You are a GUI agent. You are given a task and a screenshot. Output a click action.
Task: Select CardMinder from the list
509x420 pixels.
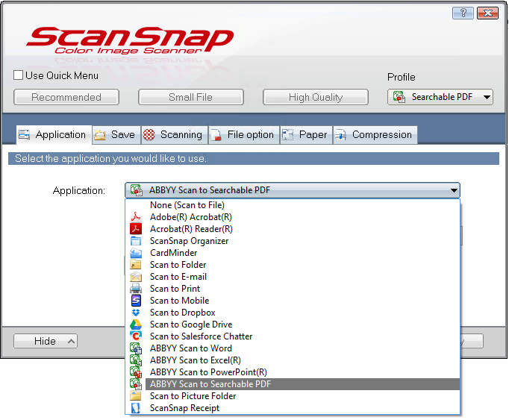[293, 253]
